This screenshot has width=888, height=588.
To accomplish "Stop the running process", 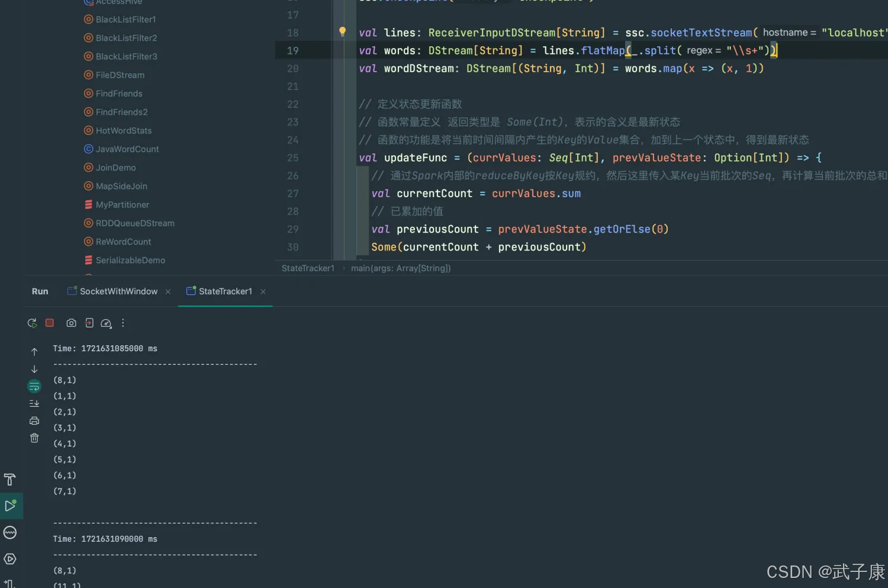I will tap(50, 323).
